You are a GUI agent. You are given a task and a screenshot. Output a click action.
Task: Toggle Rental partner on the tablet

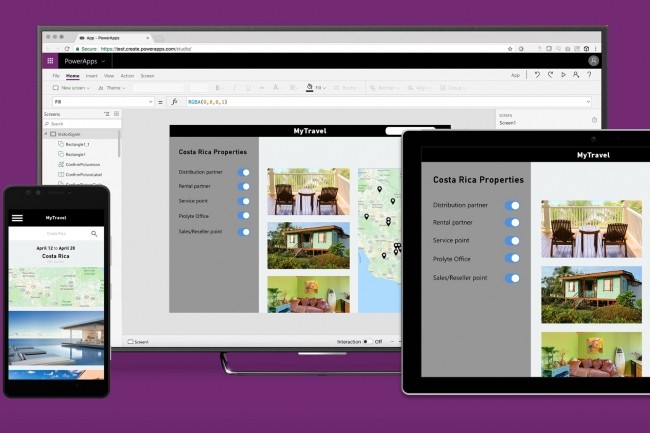click(x=512, y=223)
